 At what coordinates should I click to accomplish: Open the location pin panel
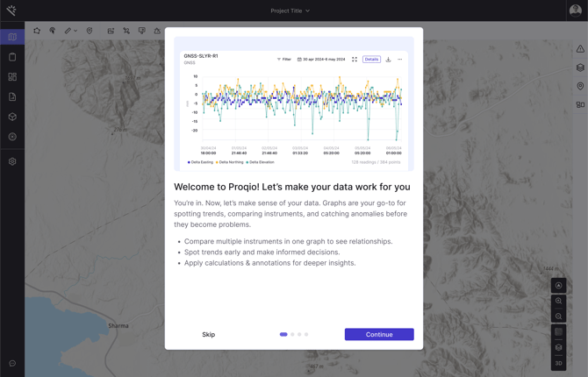pos(580,86)
